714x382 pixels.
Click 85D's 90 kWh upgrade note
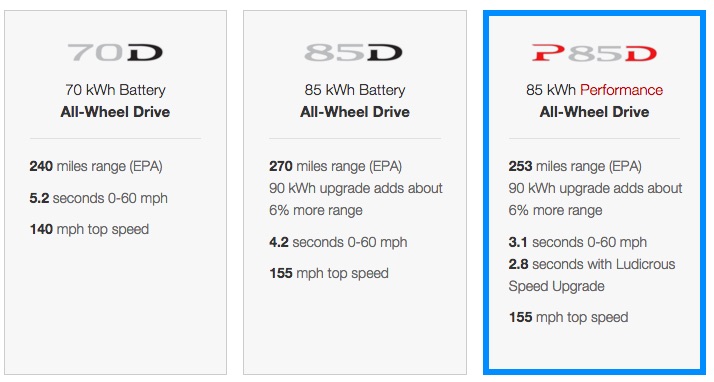[x=356, y=199]
